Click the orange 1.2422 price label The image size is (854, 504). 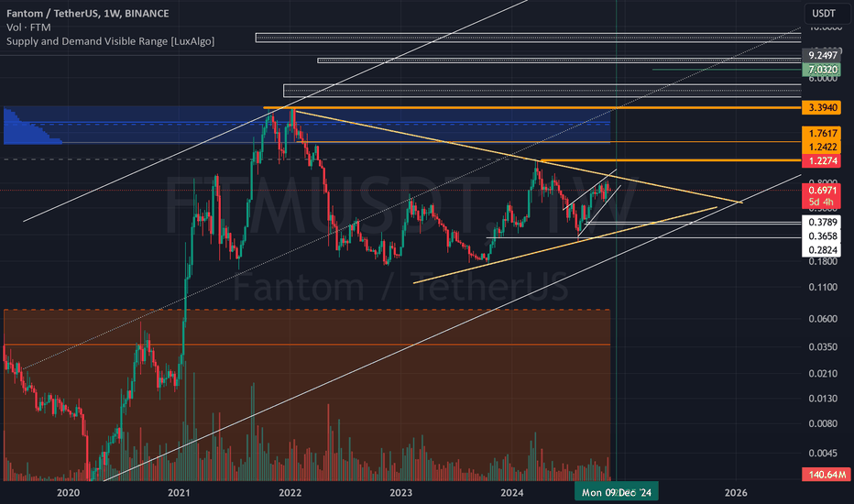[823, 148]
